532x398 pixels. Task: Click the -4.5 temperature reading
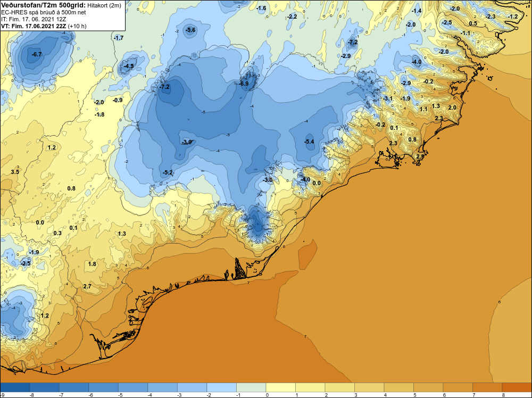(x=129, y=66)
